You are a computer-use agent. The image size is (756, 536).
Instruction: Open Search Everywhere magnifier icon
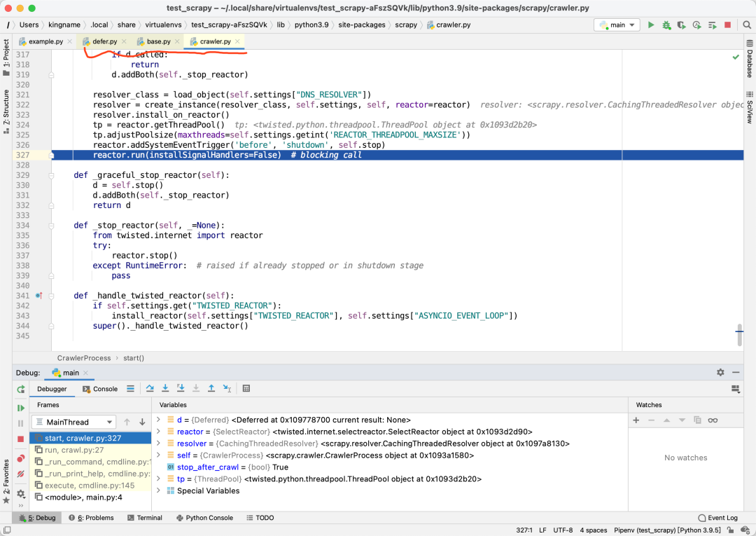(x=747, y=25)
